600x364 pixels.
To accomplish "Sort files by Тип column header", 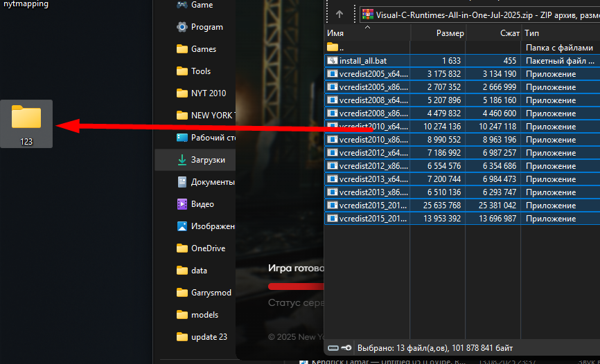I will pos(560,33).
